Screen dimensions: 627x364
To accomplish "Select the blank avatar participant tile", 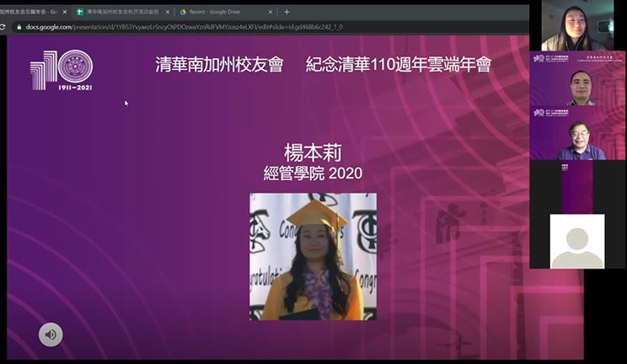I will [577, 241].
